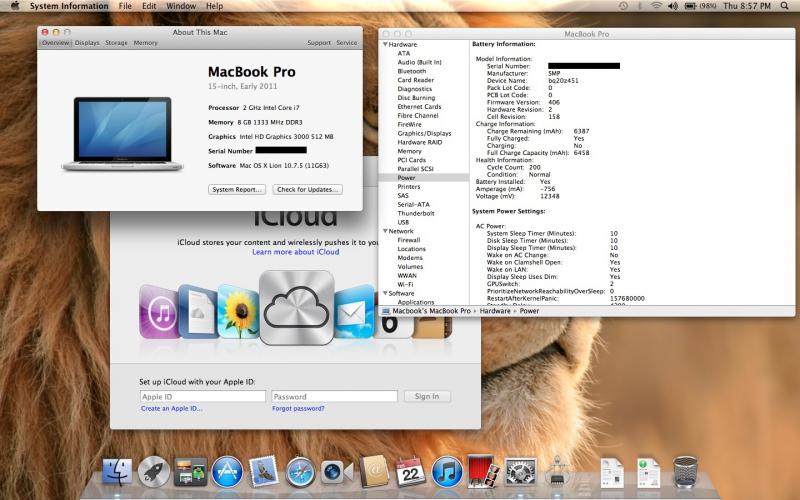Select Serial-ATA in hardware list
This screenshot has width=800, height=500.
[413, 205]
